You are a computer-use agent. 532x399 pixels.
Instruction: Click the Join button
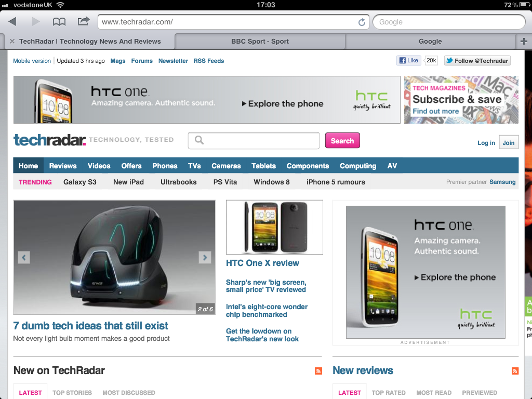click(x=509, y=142)
